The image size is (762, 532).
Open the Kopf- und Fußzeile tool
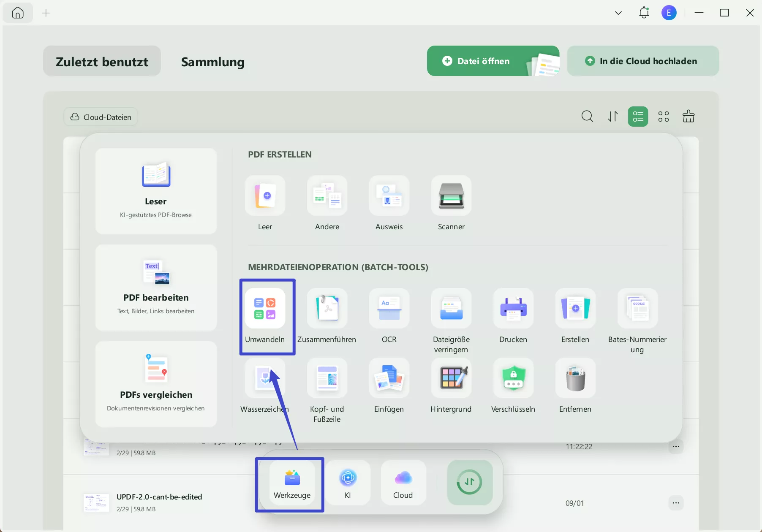pyautogui.click(x=327, y=378)
